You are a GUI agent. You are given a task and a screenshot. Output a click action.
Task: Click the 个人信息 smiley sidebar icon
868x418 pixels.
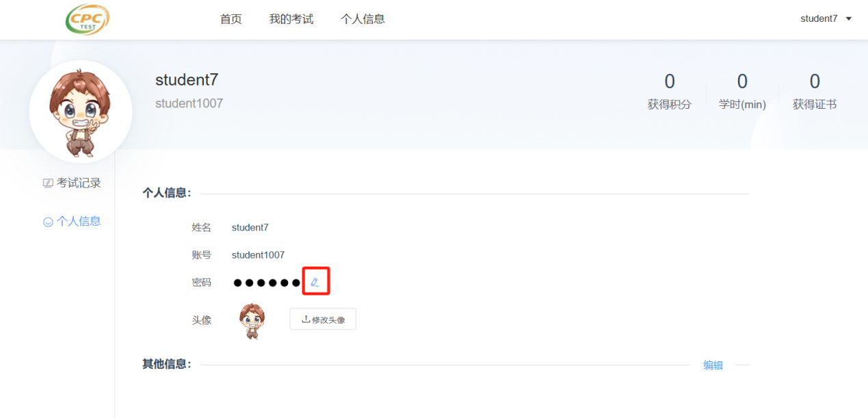click(x=48, y=222)
